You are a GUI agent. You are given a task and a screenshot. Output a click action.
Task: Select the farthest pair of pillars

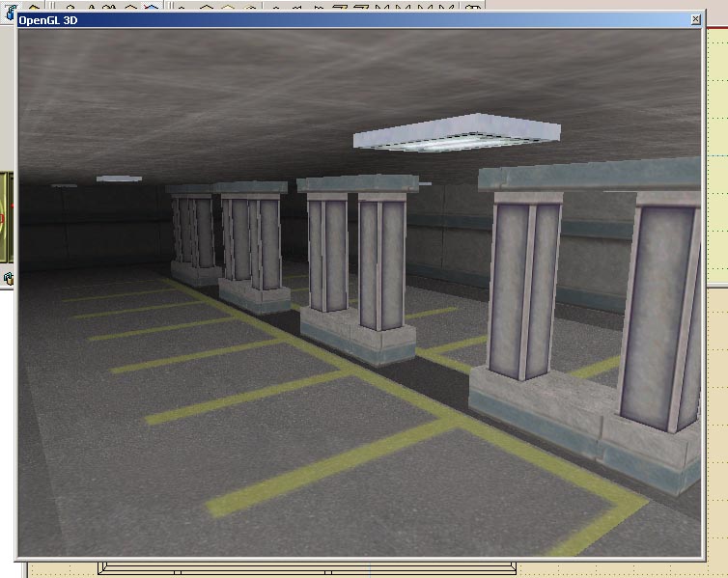(193, 232)
